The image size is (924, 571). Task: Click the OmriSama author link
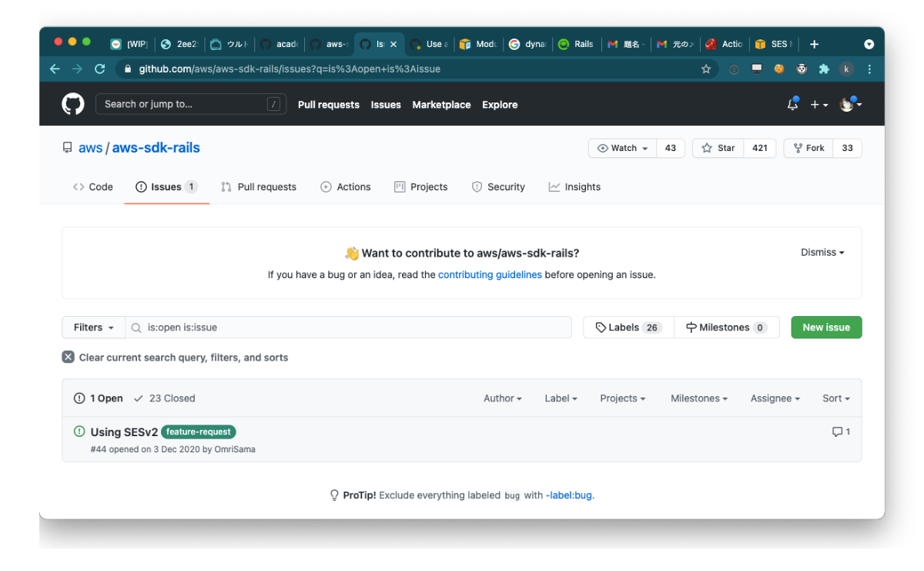(235, 449)
